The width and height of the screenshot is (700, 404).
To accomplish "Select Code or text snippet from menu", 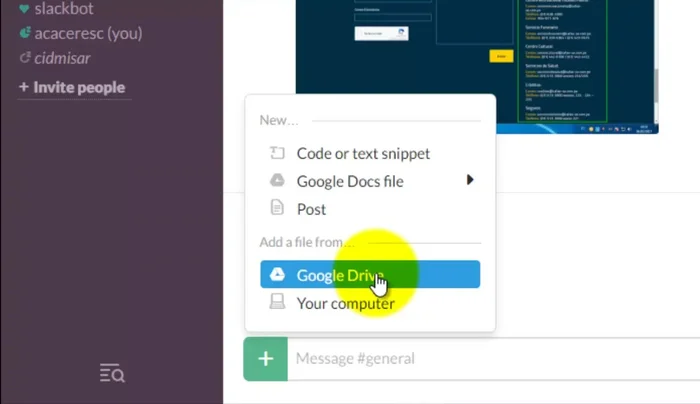I will [x=363, y=154].
